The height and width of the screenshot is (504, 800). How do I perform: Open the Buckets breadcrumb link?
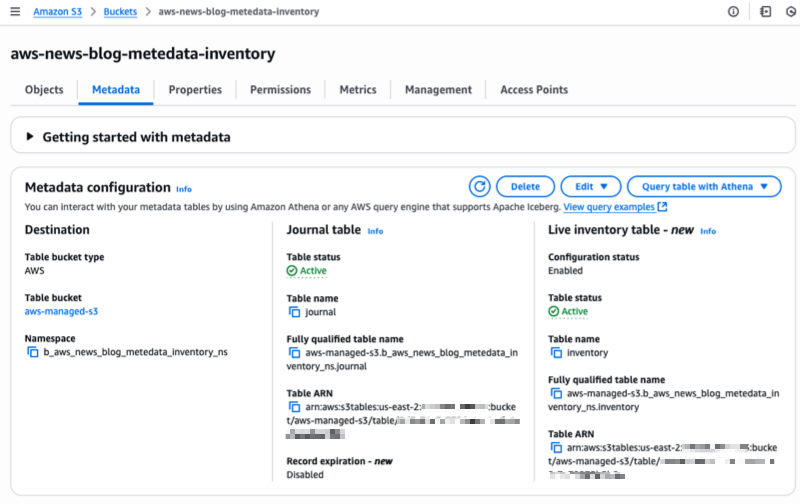tap(120, 12)
